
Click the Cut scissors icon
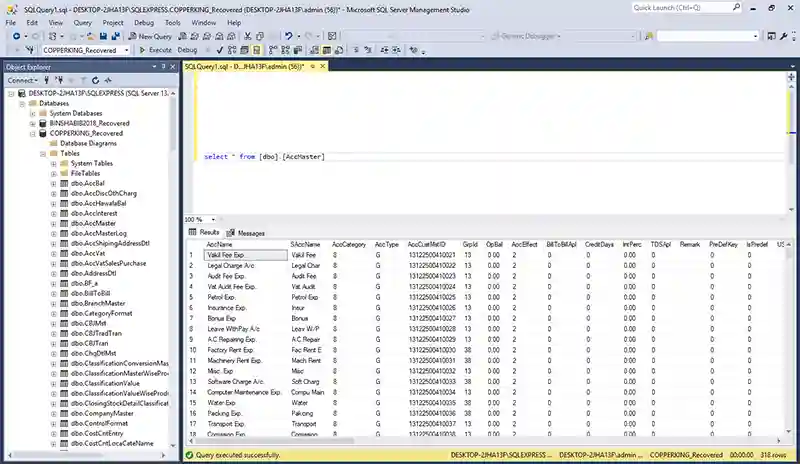247,36
